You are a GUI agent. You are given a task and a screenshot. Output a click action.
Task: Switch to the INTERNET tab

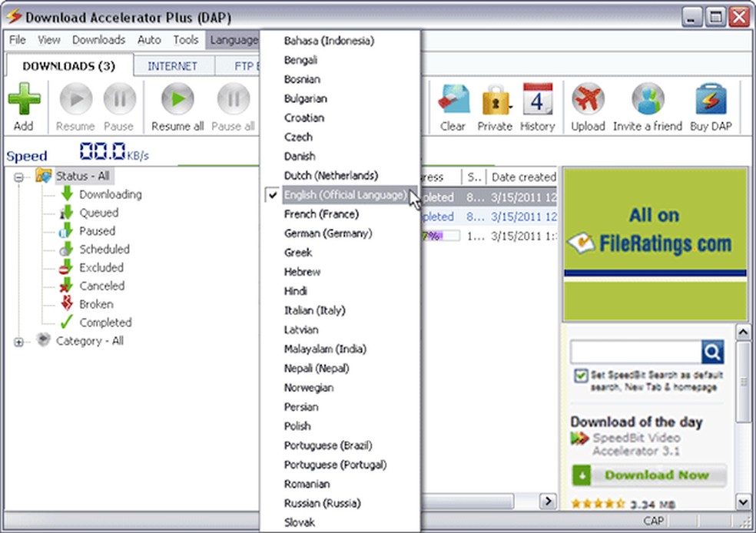tap(173, 67)
